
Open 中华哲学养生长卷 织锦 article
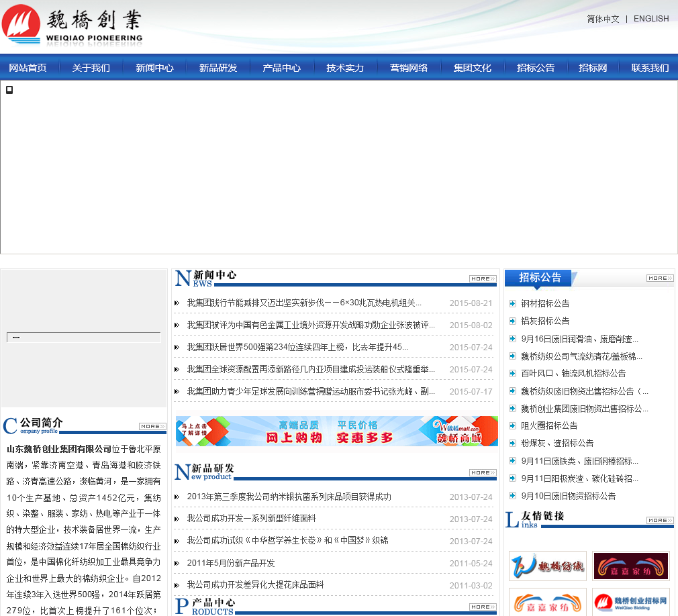coord(287,541)
